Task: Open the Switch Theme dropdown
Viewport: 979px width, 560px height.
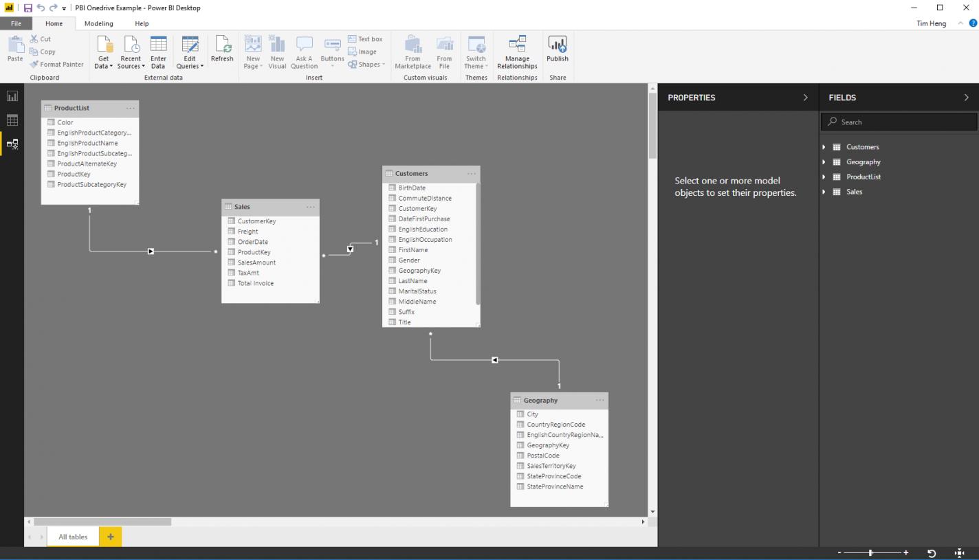Action: [x=476, y=52]
